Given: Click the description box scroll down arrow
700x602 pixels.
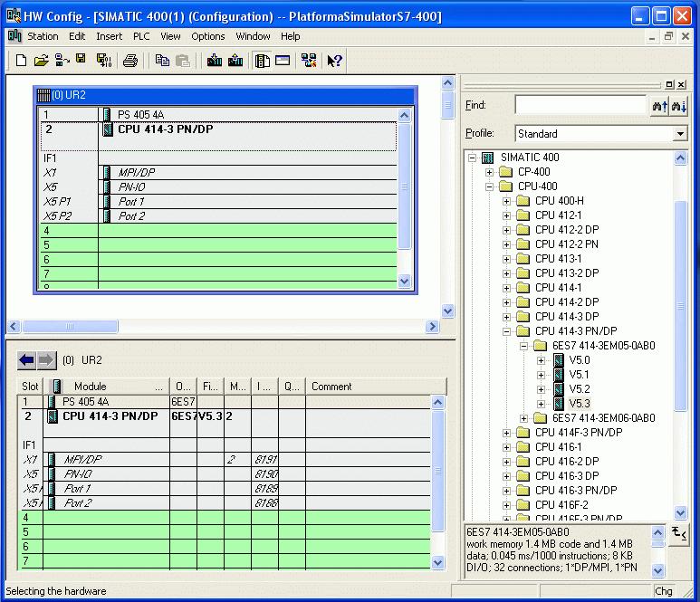Looking at the screenshot, I should point(658,570).
